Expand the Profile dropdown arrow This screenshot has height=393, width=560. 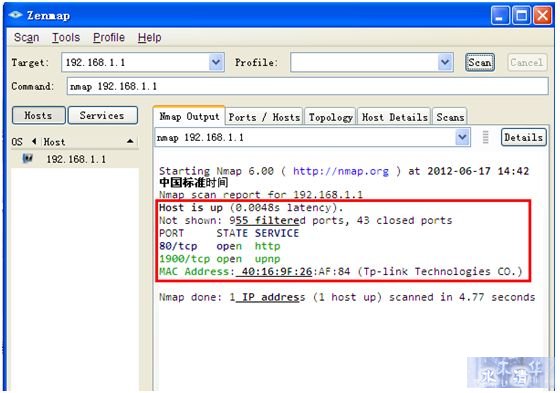[445, 63]
